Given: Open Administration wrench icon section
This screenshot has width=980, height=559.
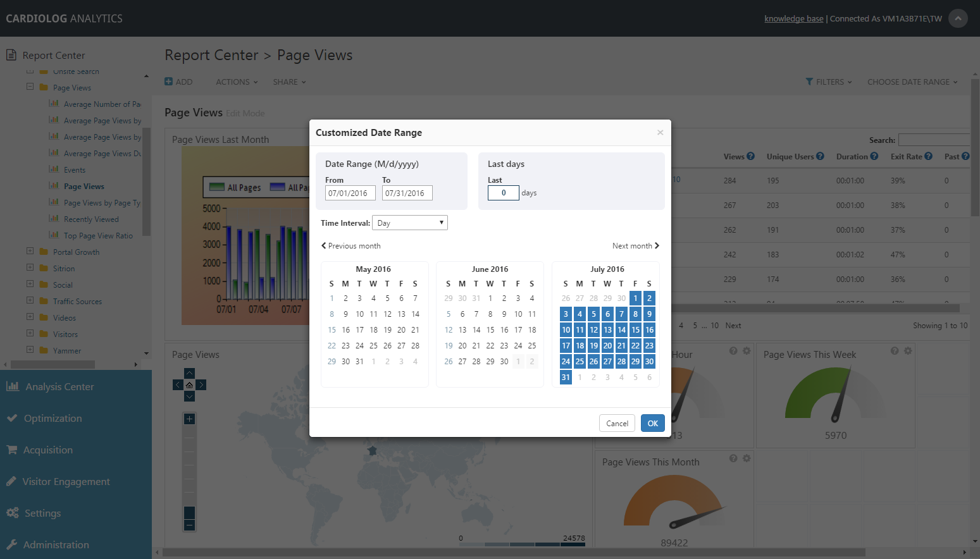Looking at the screenshot, I should 11,544.
